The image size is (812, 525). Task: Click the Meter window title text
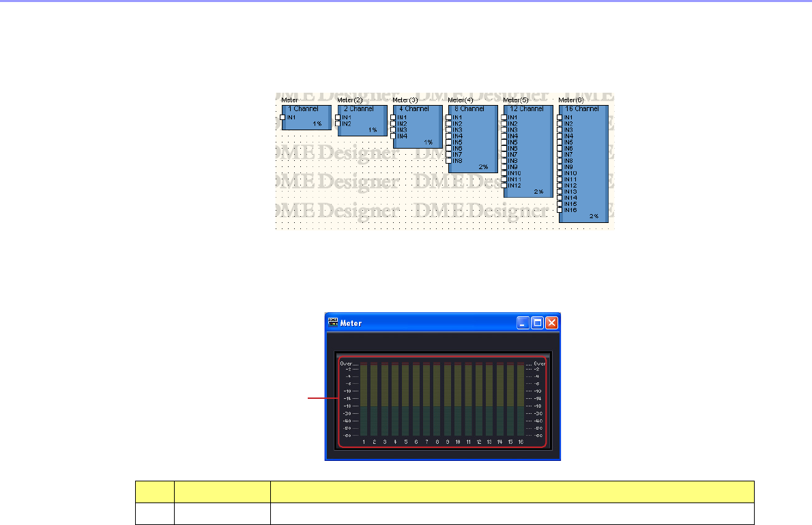point(351,323)
